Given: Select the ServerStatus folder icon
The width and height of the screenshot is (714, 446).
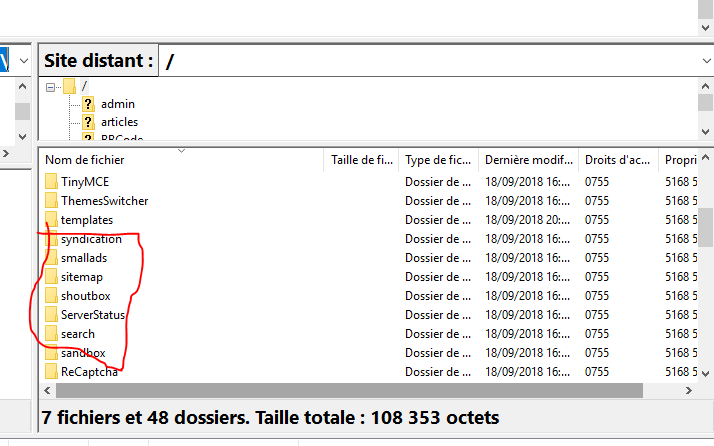Looking at the screenshot, I should [51, 315].
